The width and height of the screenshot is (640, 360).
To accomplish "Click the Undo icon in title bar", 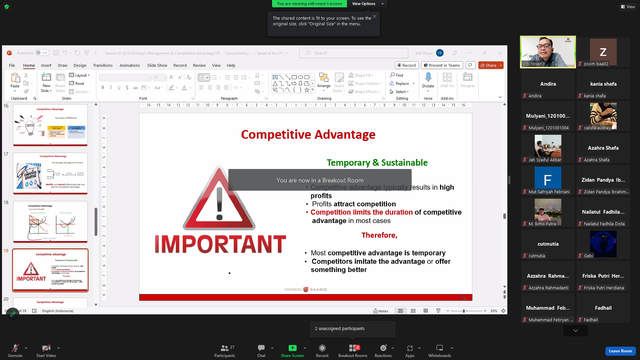I will pyautogui.click(x=65, y=53).
